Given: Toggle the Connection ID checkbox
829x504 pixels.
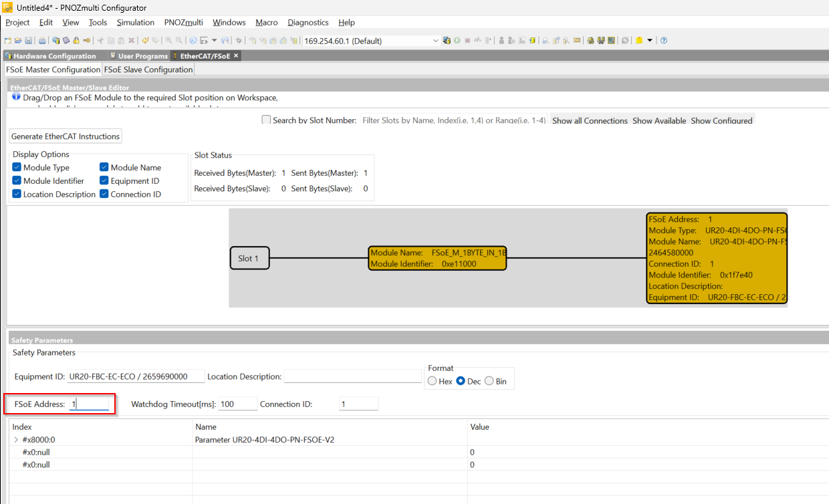Looking at the screenshot, I should [104, 194].
